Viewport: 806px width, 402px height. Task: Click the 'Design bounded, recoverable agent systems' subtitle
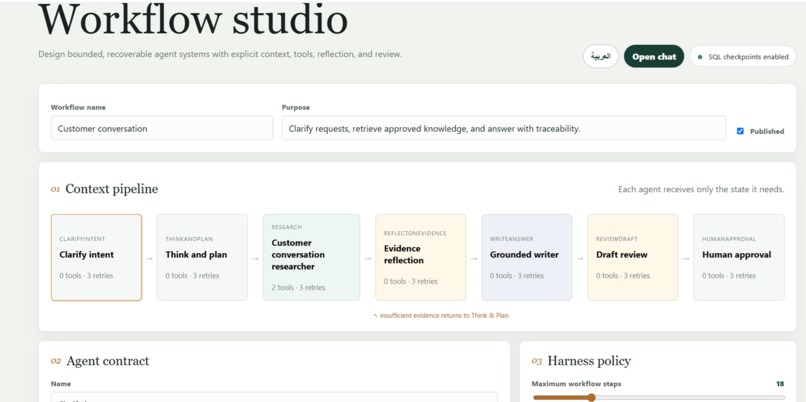[x=220, y=54]
